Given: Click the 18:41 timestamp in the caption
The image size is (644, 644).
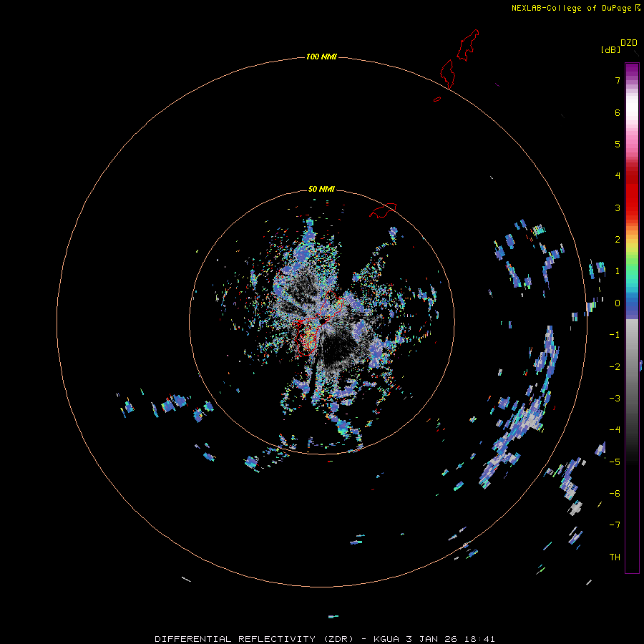Looking at the screenshot, I should (x=479, y=639).
